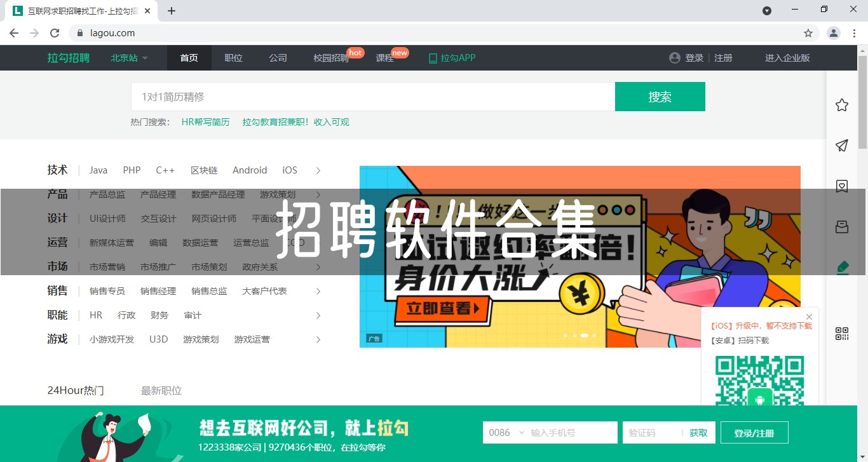Open the 0086 country code dropdown
This screenshot has height=462, width=868.
click(506, 433)
